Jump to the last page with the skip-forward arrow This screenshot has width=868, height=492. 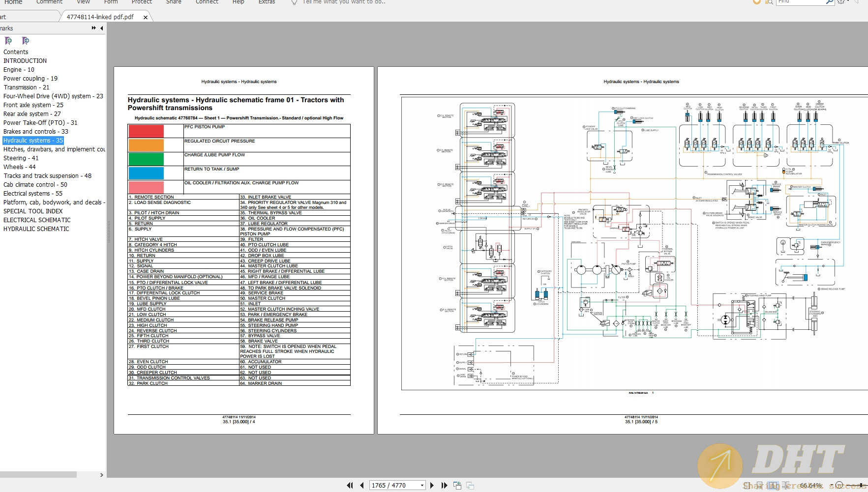(x=445, y=485)
